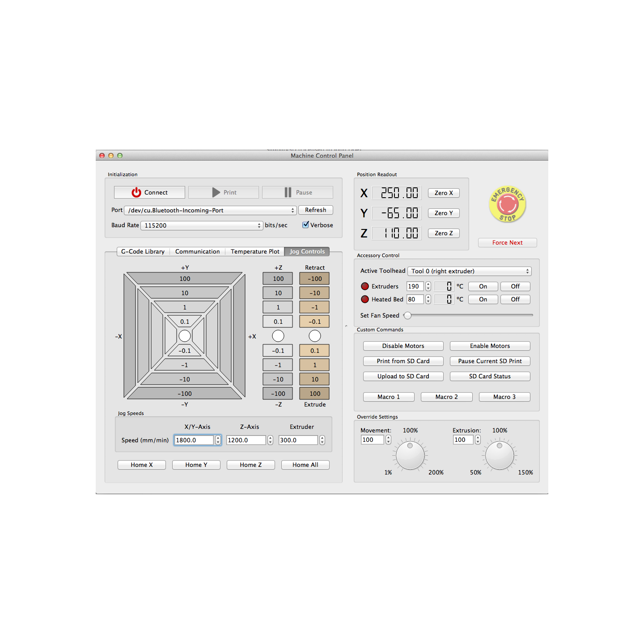This screenshot has width=644, height=644.
Task: Retract filament by 1
Action: 315,307
